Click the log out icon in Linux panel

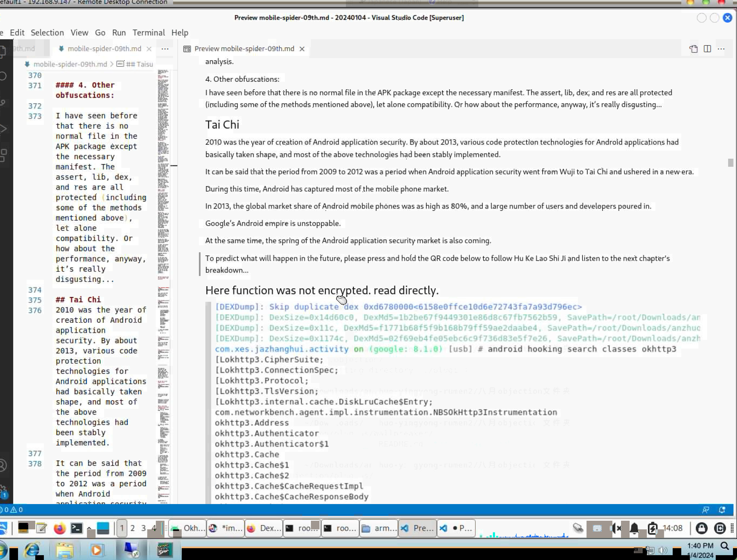tap(720, 528)
